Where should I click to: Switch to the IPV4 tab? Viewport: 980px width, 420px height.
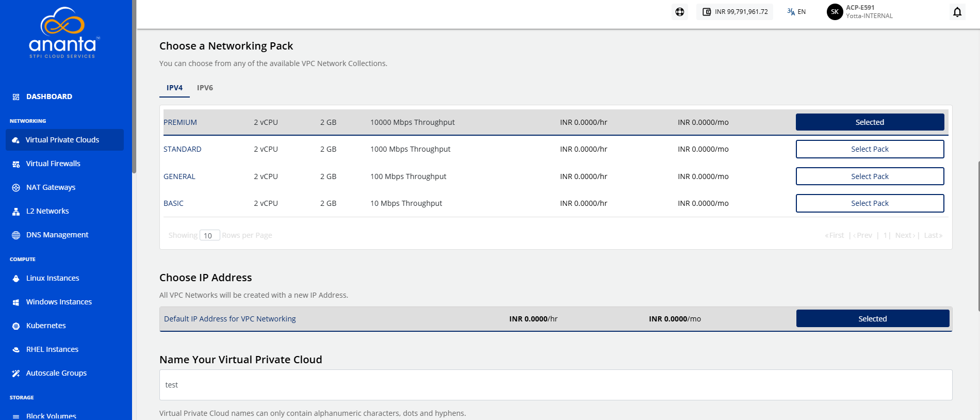coord(174,88)
